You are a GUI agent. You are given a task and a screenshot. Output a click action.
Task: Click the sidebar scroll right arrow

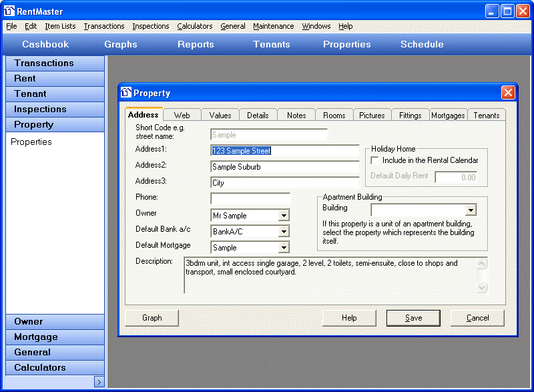99,382
